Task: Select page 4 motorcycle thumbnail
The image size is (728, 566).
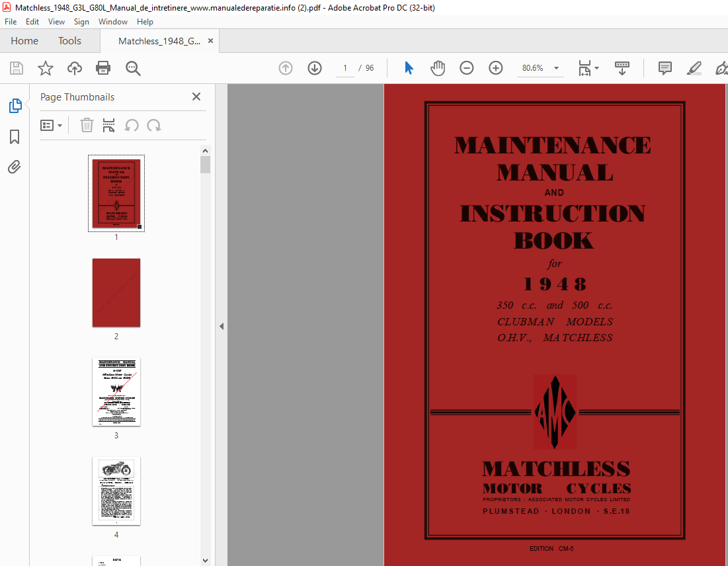Action: [x=116, y=491]
